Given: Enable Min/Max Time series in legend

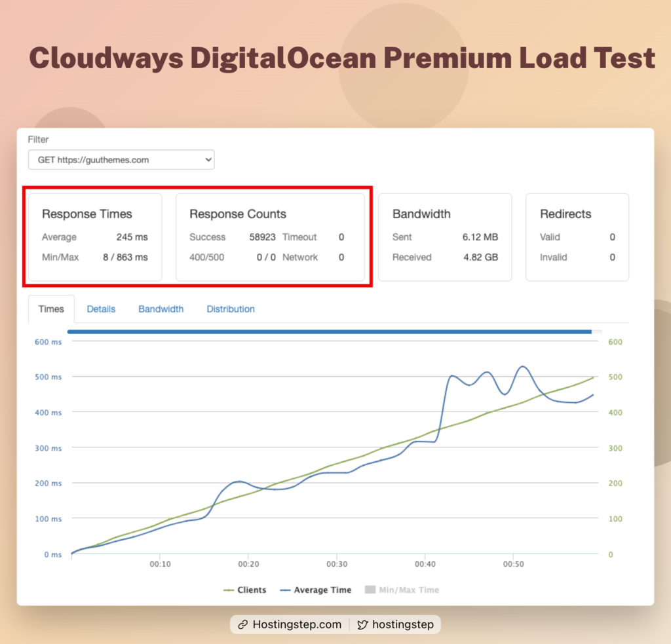Looking at the screenshot, I should [x=402, y=590].
